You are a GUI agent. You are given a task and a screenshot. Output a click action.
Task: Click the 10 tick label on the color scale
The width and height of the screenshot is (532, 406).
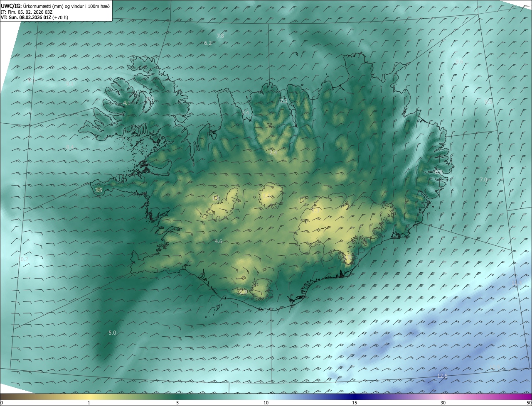[x=266, y=403]
